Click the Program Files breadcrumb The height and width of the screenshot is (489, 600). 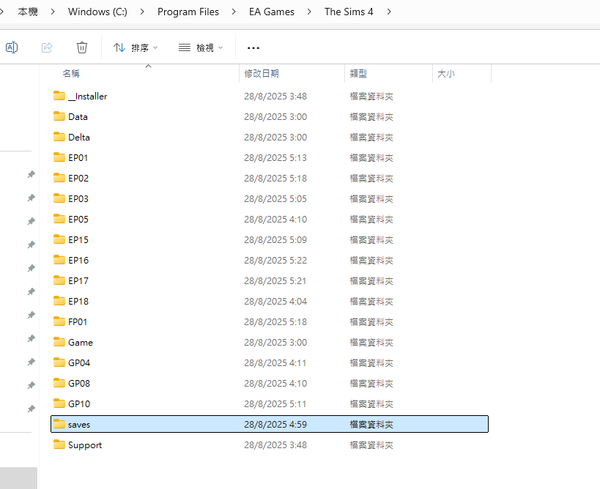(x=188, y=12)
